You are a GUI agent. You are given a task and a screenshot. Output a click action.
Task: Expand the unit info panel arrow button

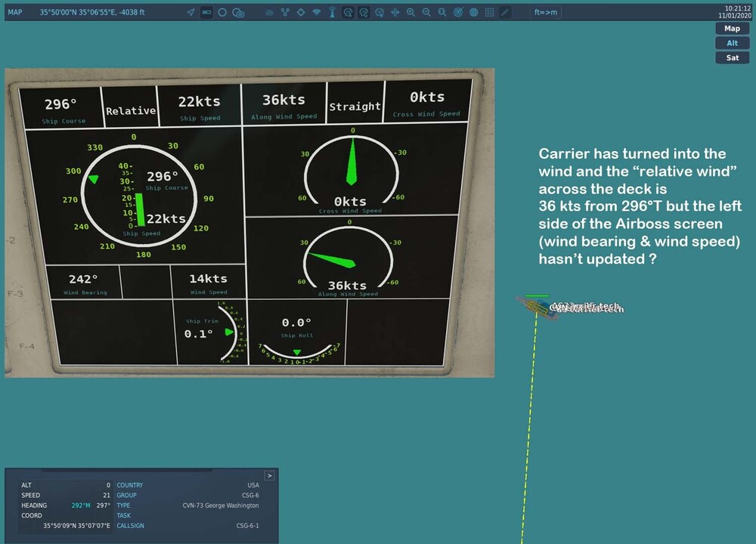(270, 475)
